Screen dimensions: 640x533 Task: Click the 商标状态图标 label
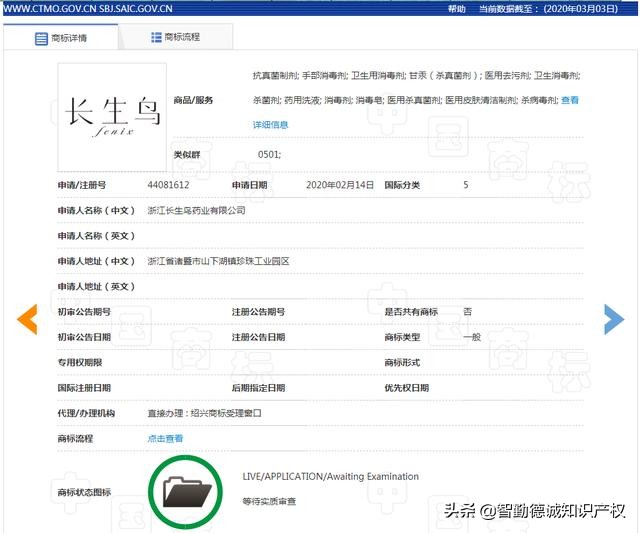coord(84,492)
